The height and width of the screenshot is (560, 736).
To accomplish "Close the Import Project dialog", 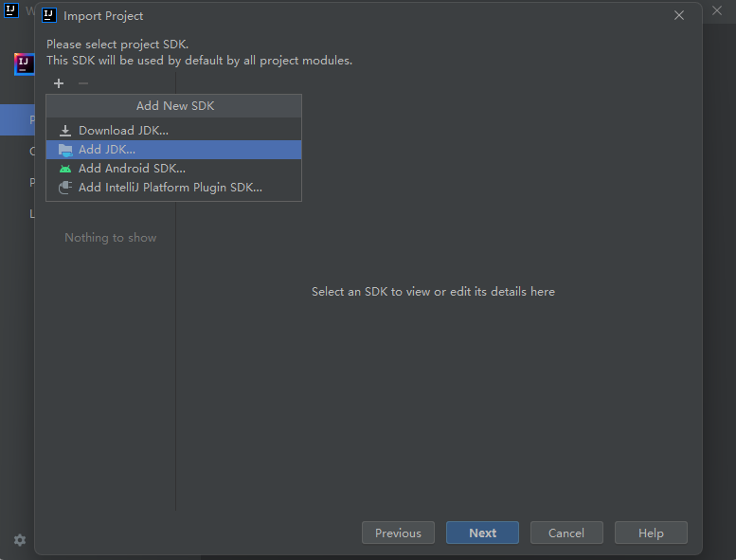I will coord(679,15).
